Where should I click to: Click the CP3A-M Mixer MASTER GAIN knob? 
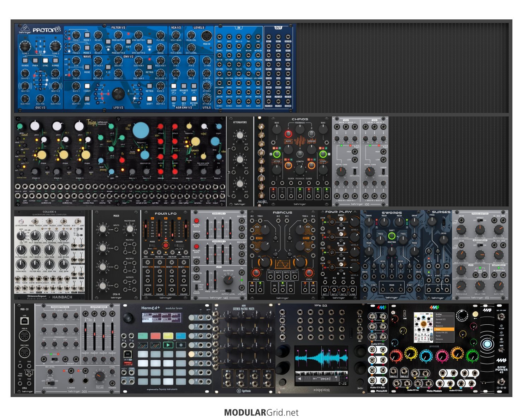pyautogui.click(x=130, y=229)
